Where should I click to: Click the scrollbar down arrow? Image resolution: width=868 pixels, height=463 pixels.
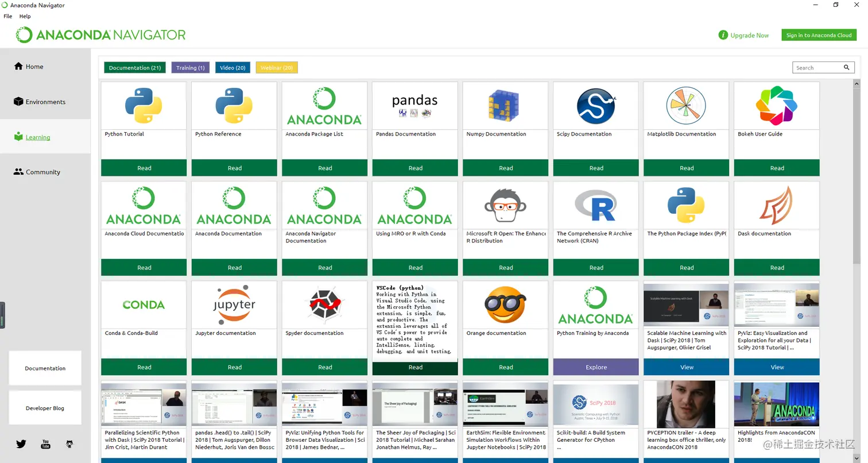[857, 458]
